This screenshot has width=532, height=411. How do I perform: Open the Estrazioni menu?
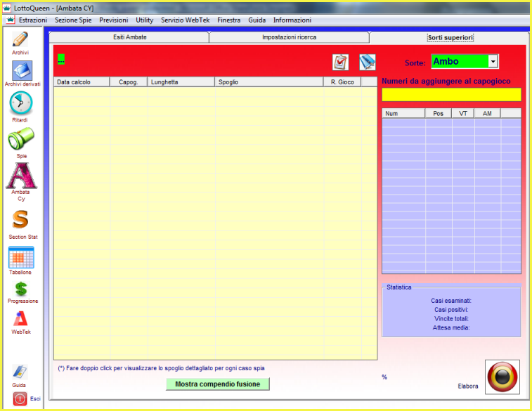33,20
